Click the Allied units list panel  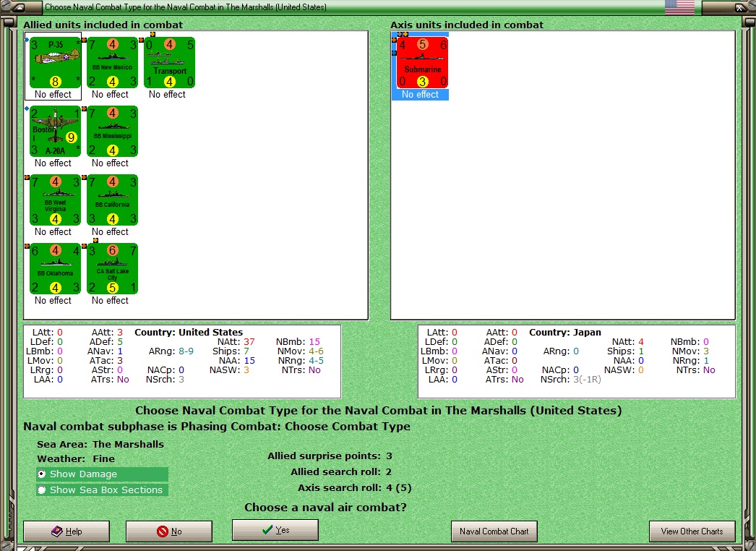196,175
